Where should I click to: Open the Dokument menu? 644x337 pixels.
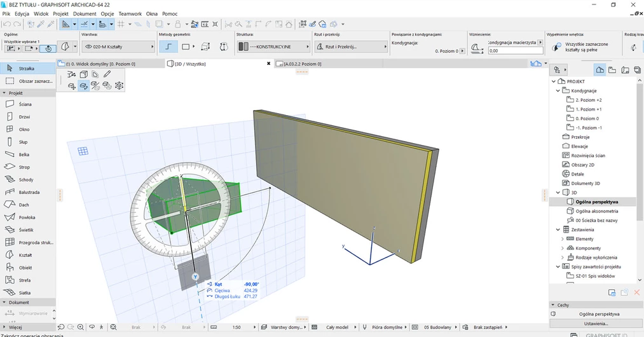click(85, 13)
